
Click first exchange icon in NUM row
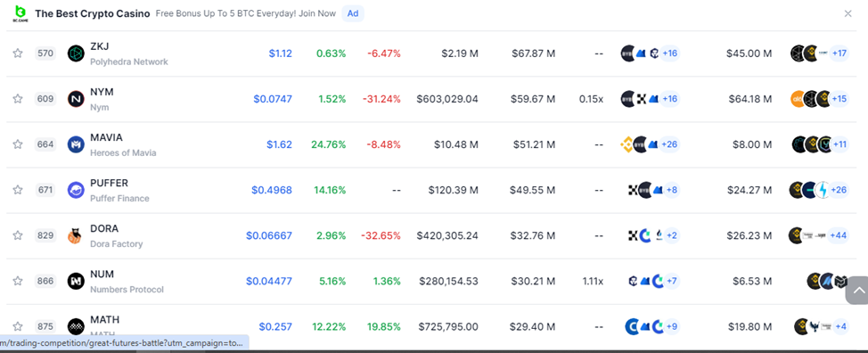pyautogui.click(x=634, y=281)
